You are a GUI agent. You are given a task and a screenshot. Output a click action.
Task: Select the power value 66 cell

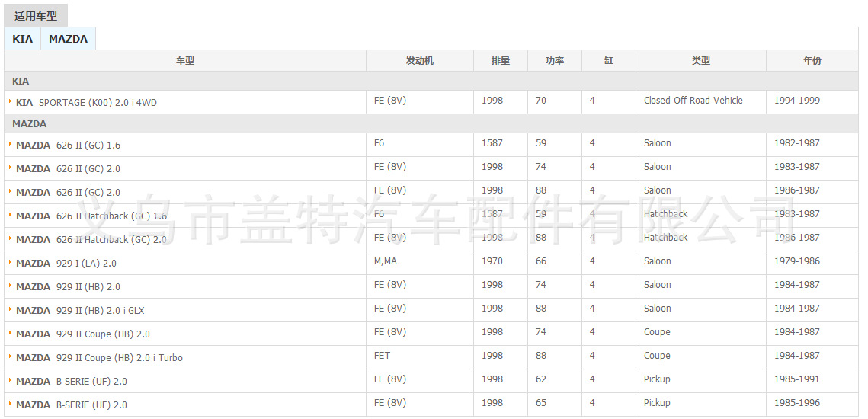[x=555, y=263]
